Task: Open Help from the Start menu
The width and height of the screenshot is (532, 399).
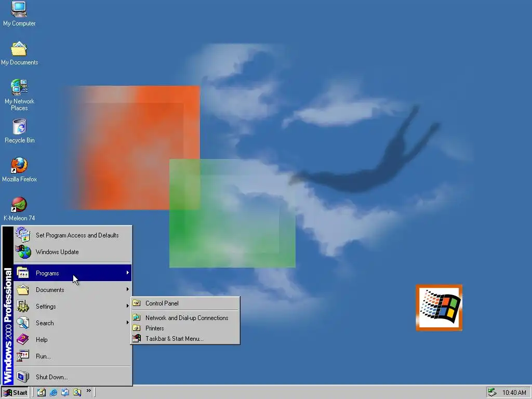Action: [x=73, y=340]
